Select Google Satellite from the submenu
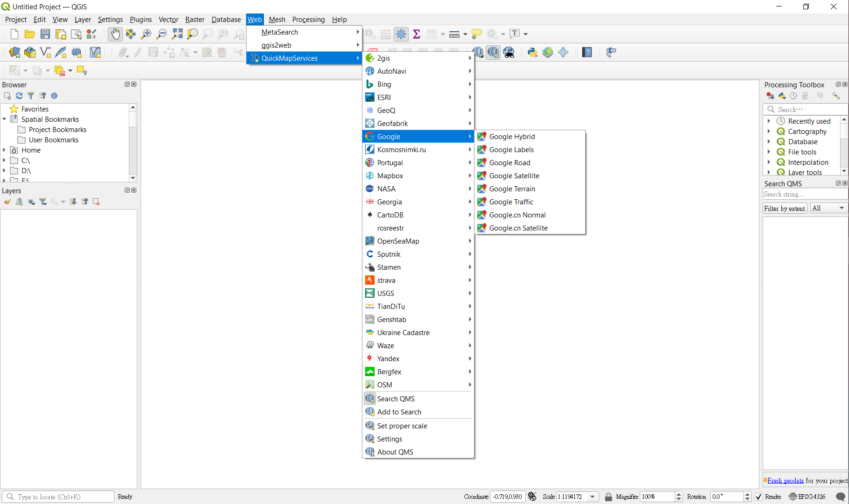This screenshot has width=849, height=504. pos(530,176)
